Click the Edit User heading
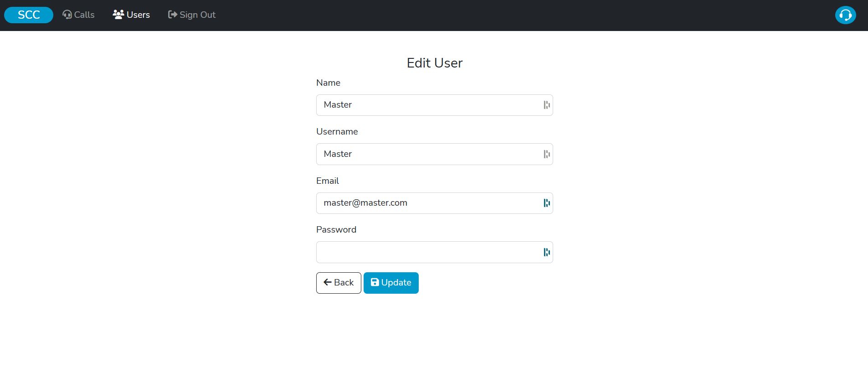Screen dimensions: 868x384 click(434, 63)
